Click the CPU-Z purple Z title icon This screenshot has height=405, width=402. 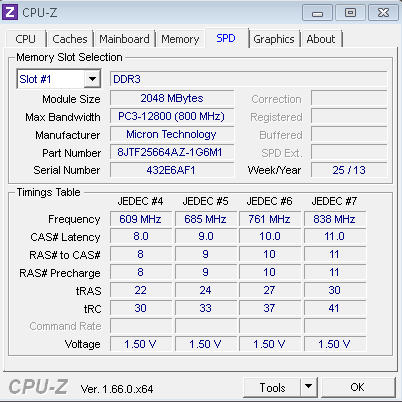point(10,12)
